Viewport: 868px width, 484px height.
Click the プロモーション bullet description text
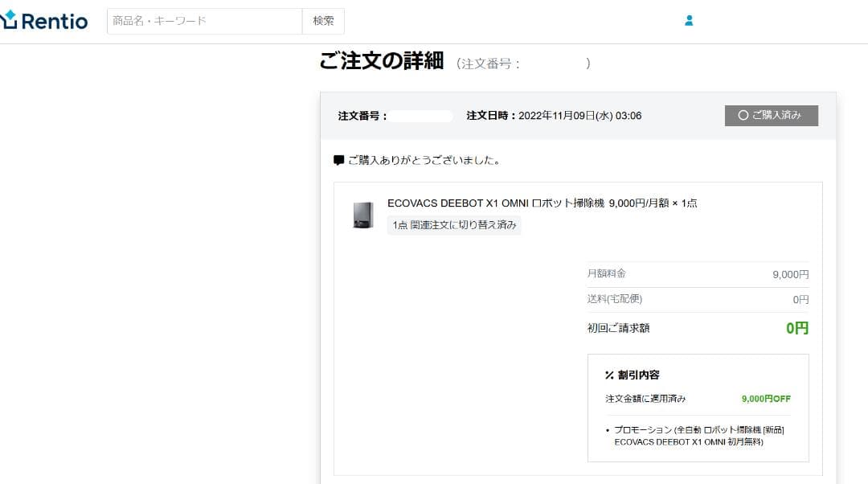[x=698, y=436]
